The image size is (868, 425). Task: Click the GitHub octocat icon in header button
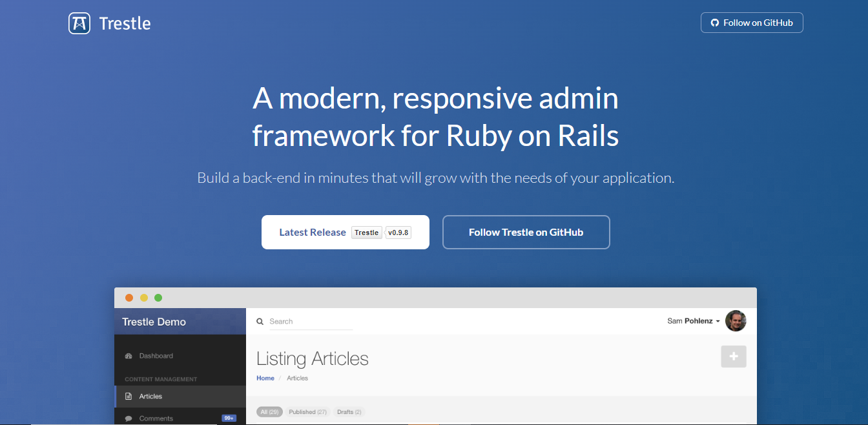[715, 23]
